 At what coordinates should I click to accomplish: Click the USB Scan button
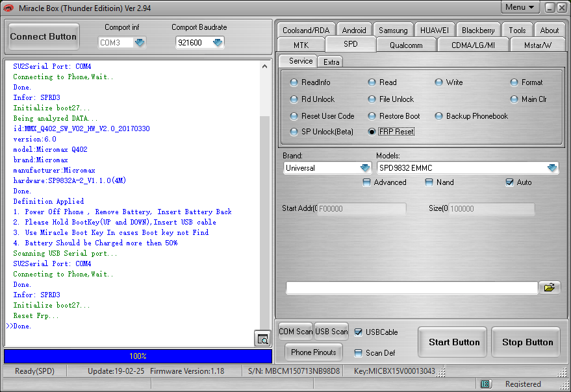click(x=331, y=331)
